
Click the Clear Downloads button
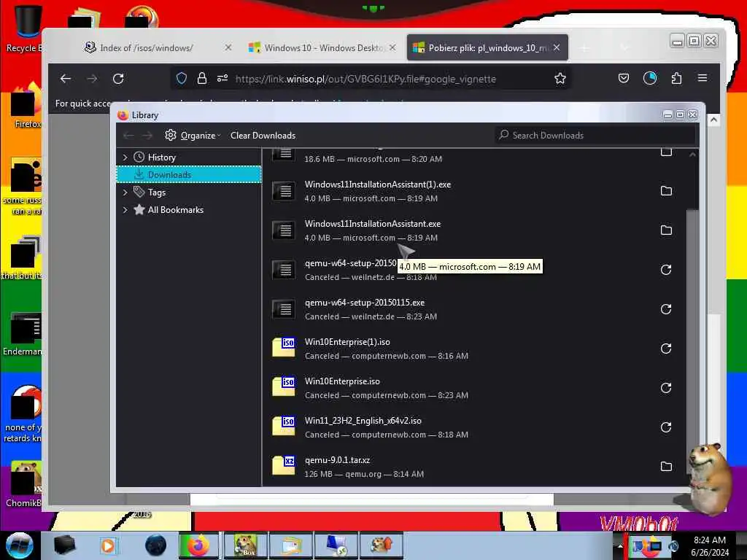pos(263,136)
